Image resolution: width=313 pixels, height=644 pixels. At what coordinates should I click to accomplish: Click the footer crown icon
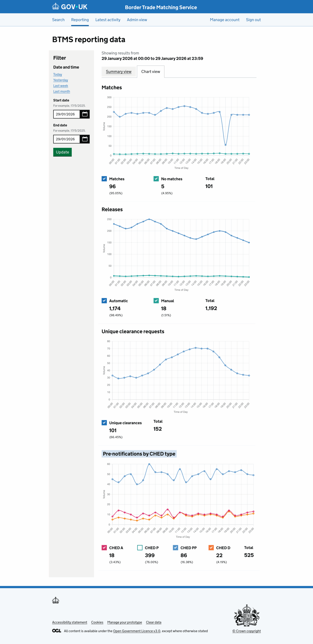(x=56, y=600)
